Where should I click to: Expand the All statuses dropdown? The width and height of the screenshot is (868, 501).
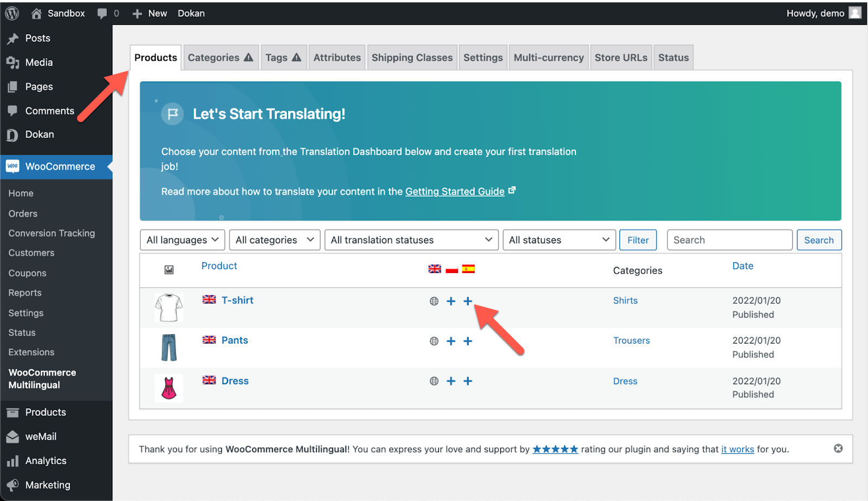[x=559, y=240]
